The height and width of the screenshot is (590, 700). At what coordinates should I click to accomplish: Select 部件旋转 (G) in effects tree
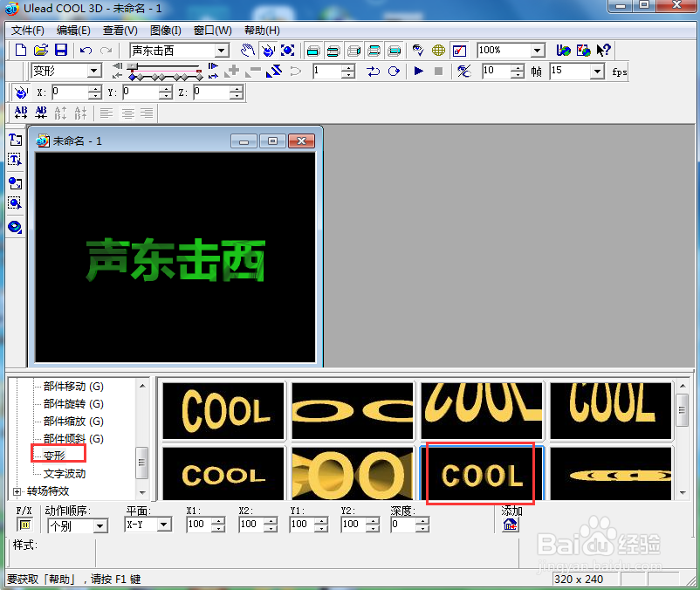point(73,404)
